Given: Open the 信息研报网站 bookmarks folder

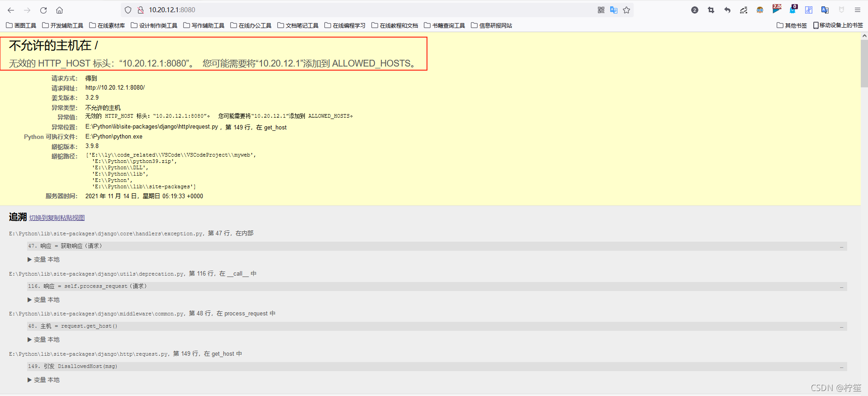Looking at the screenshot, I should (492, 25).
